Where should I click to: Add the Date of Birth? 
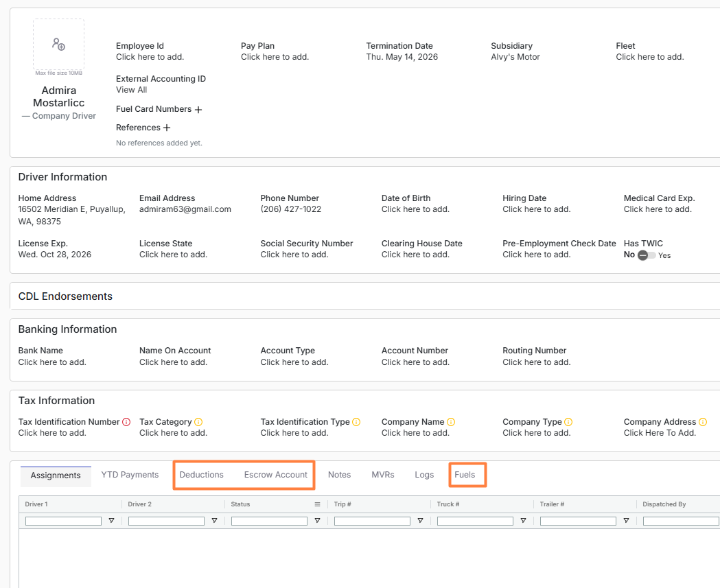(415, 209)
